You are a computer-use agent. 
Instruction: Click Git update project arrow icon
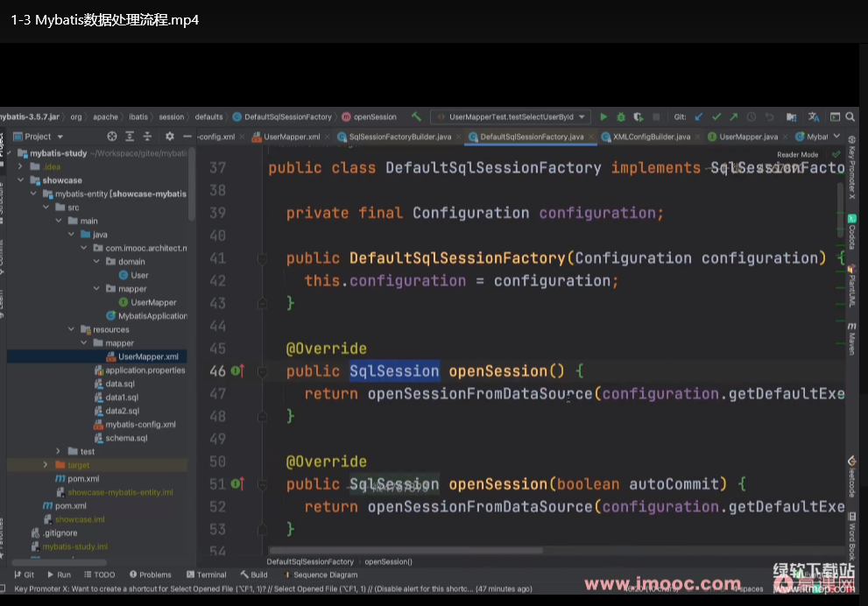pos(698,116)
